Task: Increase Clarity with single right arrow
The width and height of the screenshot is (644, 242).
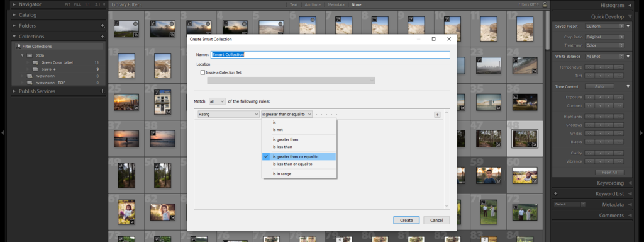Action: tap(609, 153)
